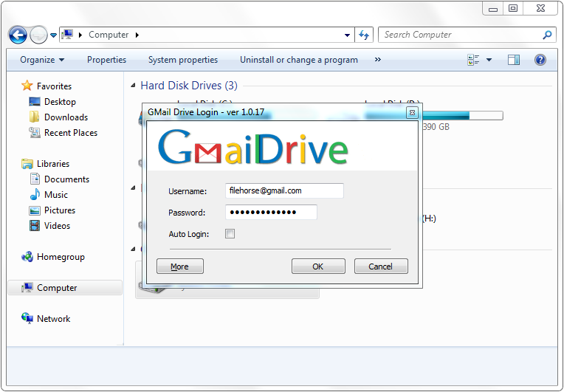Refresh the Computer window view

pos(364,35)
